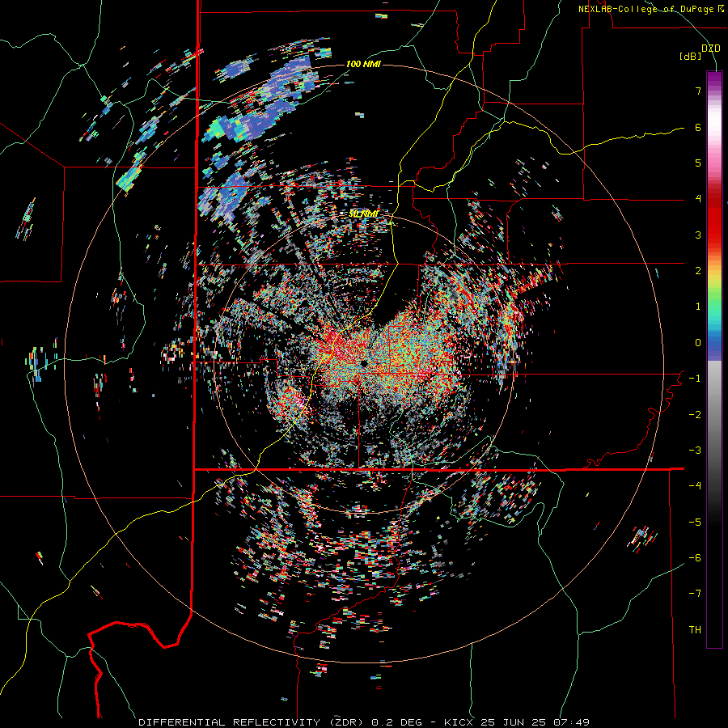The height and width of the screenshot is (728, 728).
Task: Click the 7 value on color scale
Action: point(698,91)
